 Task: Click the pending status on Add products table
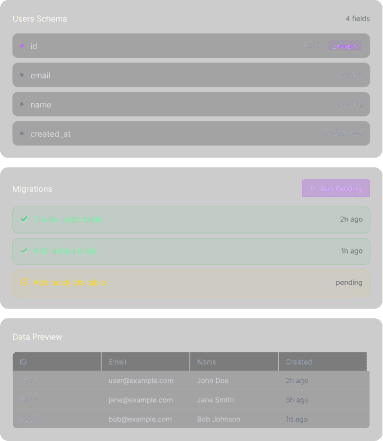349,283
